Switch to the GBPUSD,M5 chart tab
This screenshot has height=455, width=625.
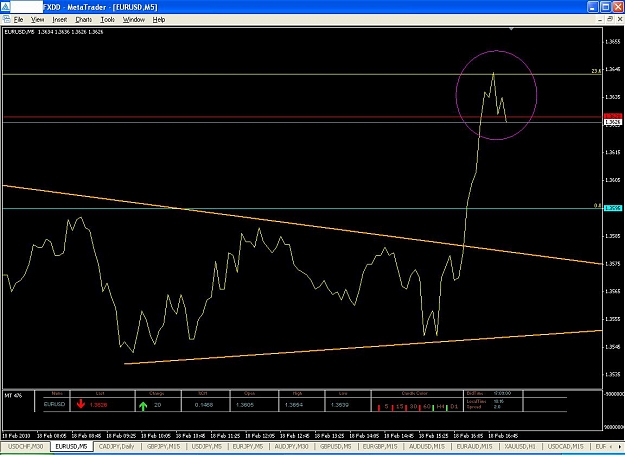point(336,447)
